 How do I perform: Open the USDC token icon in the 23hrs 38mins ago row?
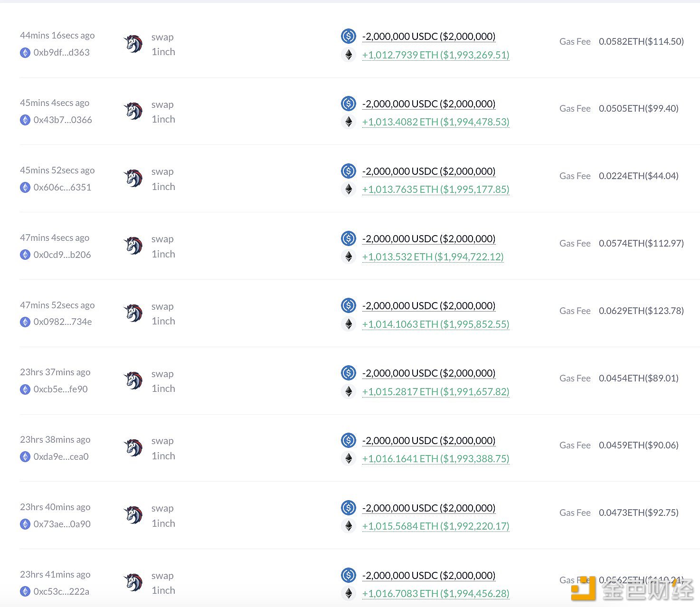349,440
